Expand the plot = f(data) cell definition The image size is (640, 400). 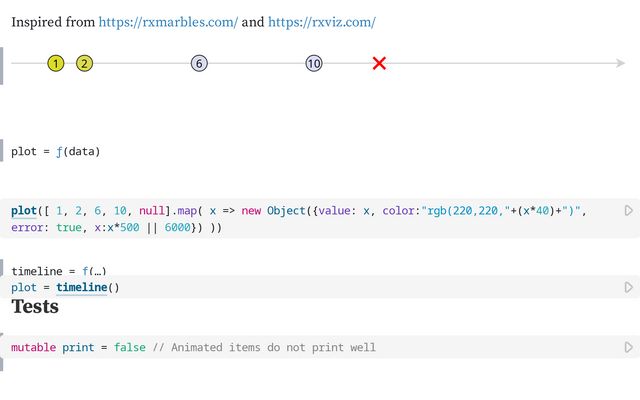pyautogui.click(x=59, y=152)
